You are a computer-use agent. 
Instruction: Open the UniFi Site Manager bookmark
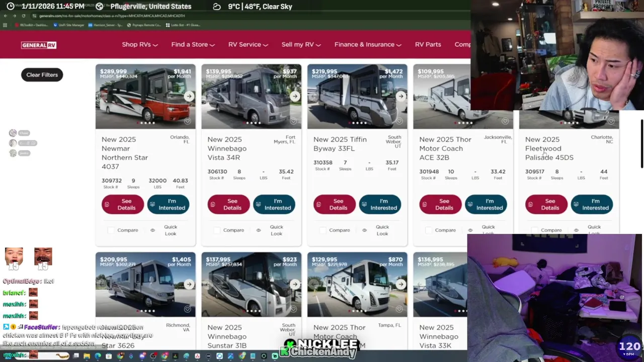coord(68,25)
